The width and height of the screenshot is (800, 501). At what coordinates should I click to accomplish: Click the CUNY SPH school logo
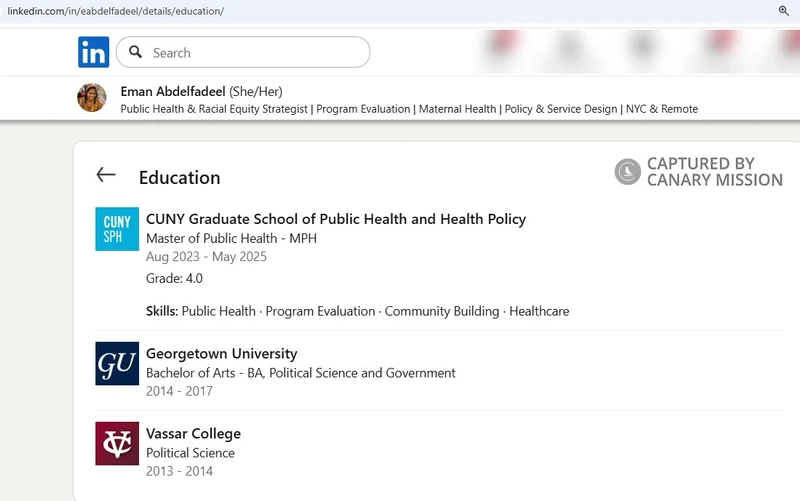pos(117,229)
